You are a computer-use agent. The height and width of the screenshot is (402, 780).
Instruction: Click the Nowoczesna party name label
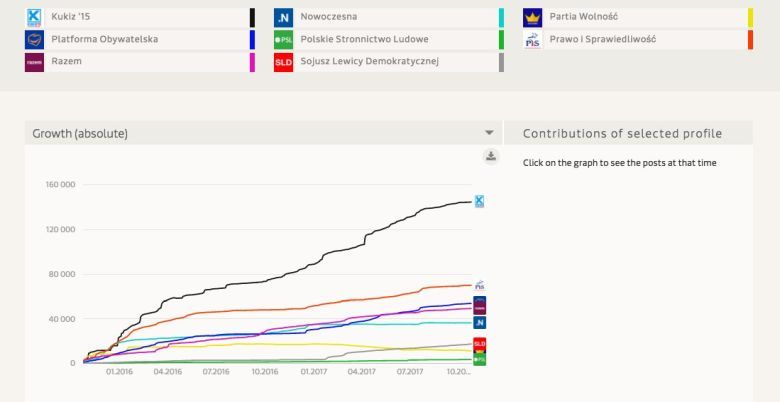click(329, 17)
